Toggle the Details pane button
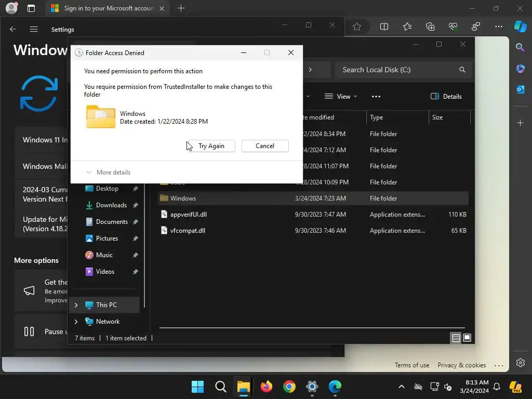This screenshot has height=399, width=532. click(446, 96)
